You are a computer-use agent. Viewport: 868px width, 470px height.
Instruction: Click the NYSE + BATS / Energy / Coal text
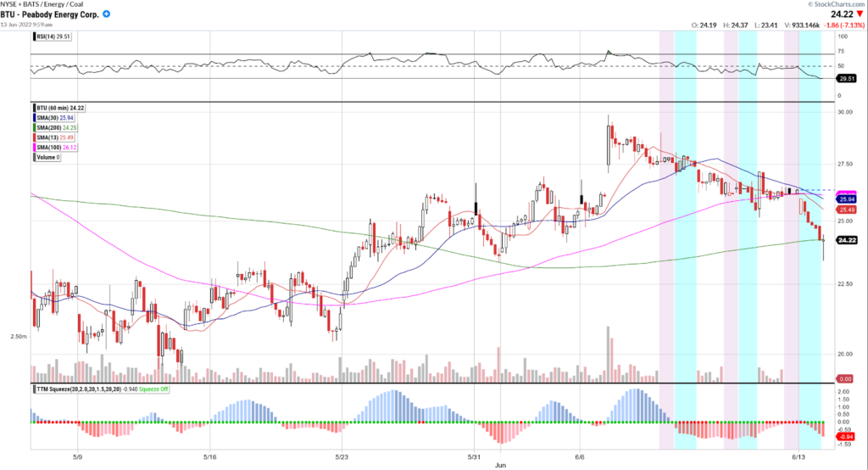(x=42, y=4)
